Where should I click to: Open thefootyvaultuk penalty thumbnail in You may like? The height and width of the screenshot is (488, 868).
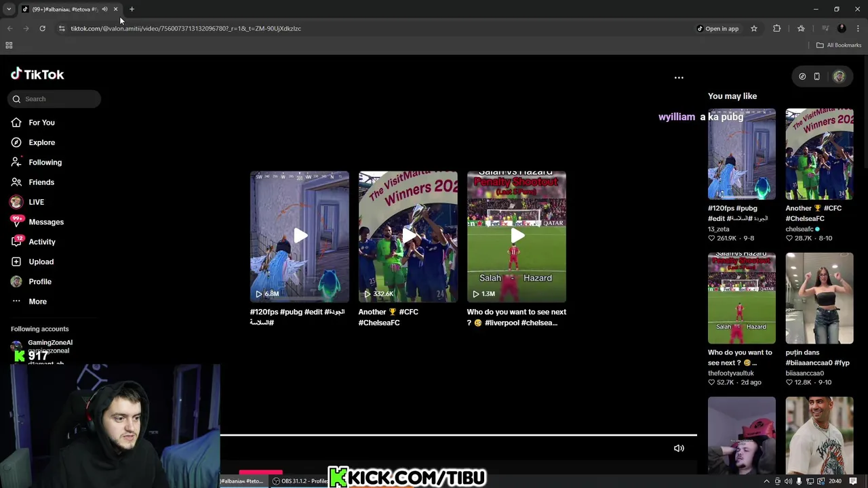click(x=742, y=298)
